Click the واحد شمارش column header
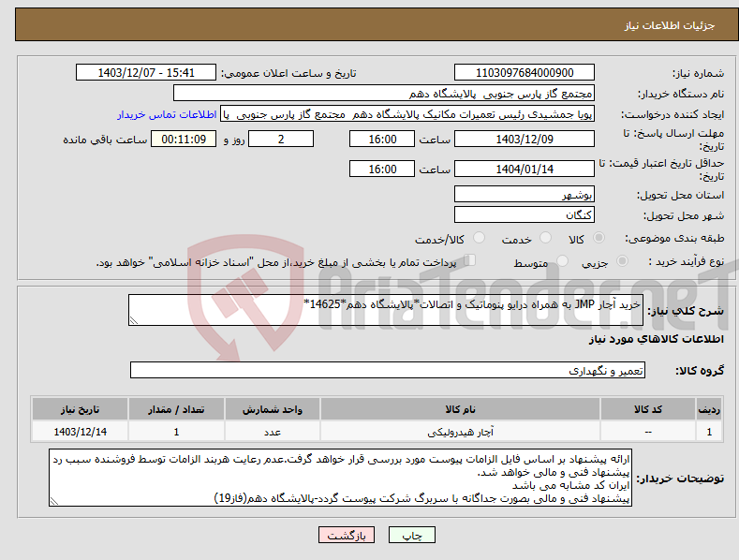Screen dimensions: 739x560 click(273, 409)
